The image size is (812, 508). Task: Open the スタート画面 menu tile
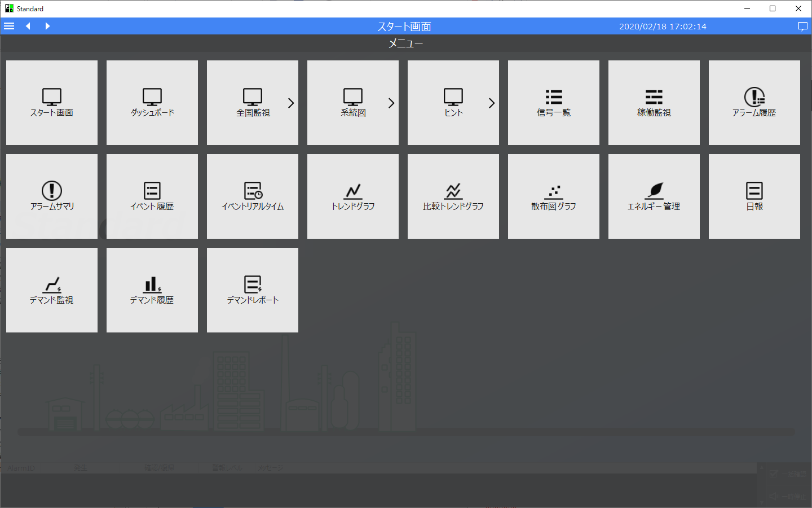52,103
